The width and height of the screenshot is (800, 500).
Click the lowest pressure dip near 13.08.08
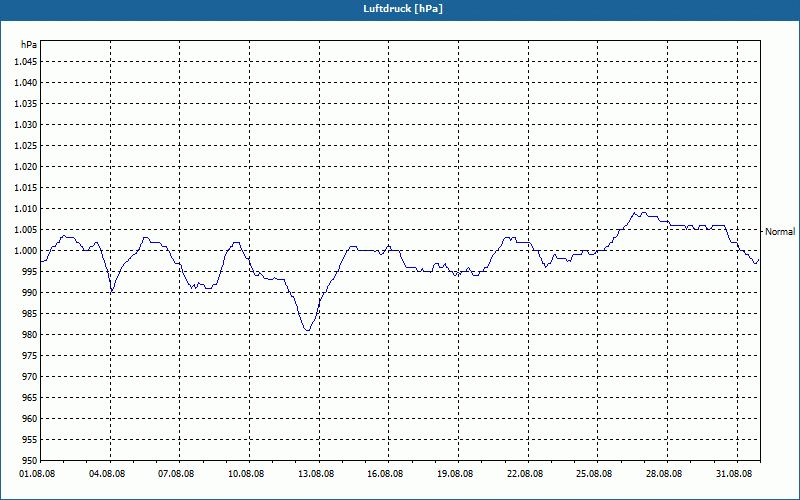click(x=307, y=330)
